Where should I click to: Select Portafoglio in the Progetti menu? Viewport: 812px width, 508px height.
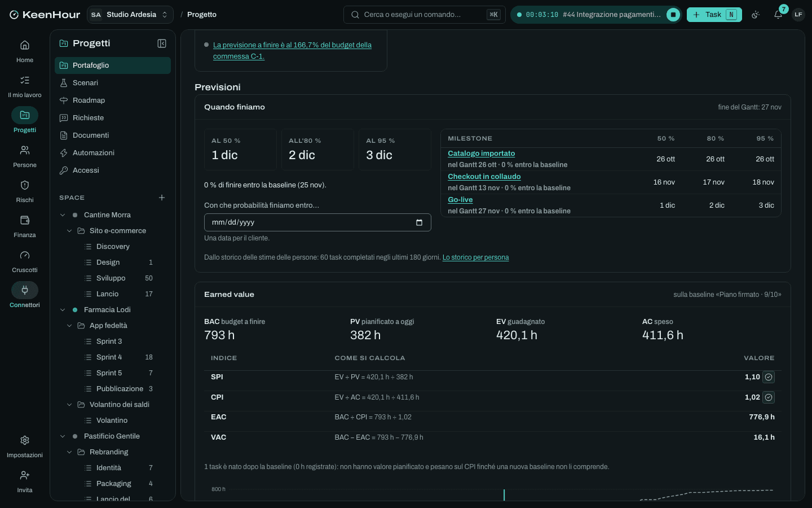click(113, 65)
